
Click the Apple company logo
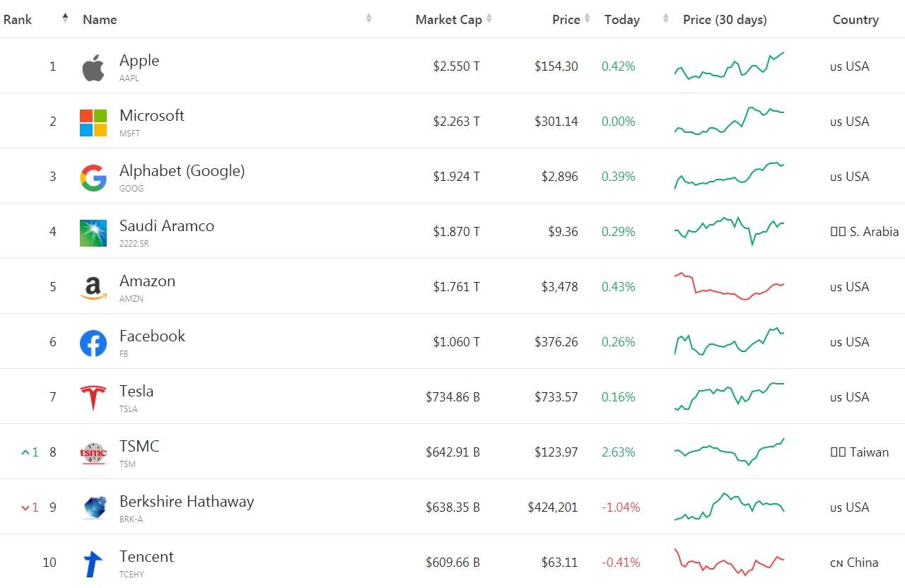pos(93,68)
